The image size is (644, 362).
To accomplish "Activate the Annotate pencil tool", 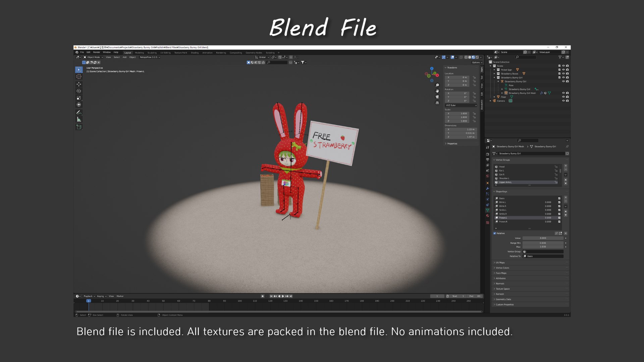I will (x=79, y=113).
